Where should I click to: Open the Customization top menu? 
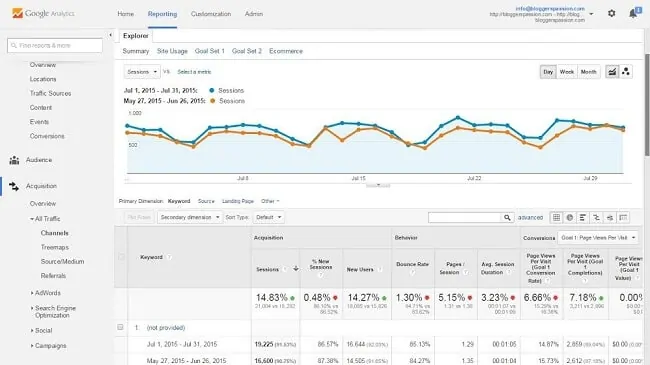pos(211,14)
